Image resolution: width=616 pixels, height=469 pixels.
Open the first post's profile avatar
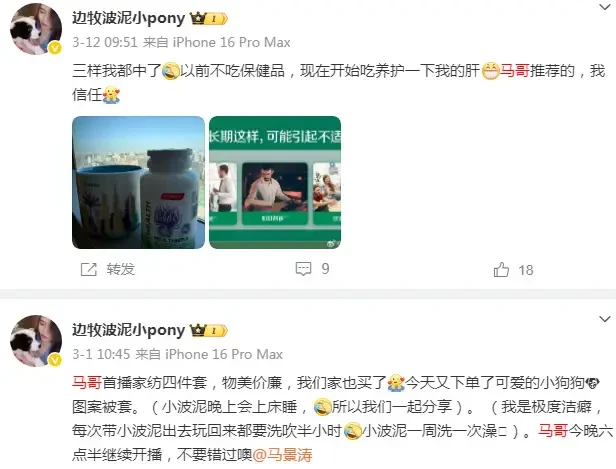pyautogui.click(x=36, y=29)
